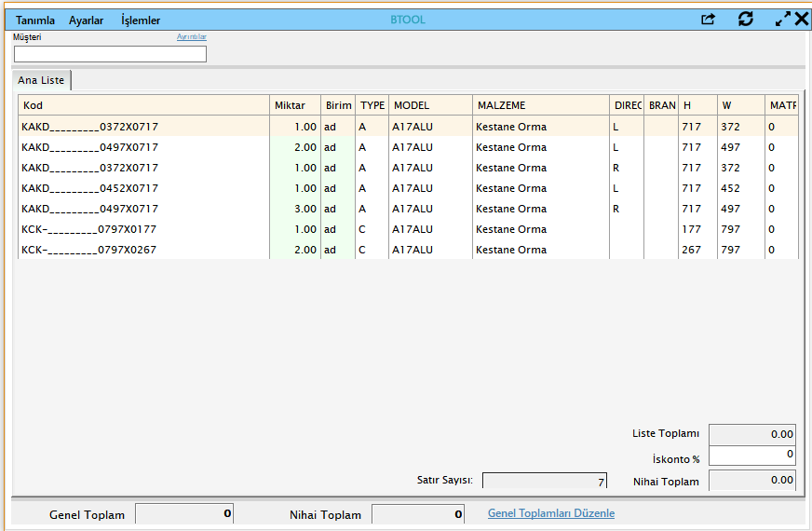Click MODEL A17ALU in 0452X0717 row

430,188
